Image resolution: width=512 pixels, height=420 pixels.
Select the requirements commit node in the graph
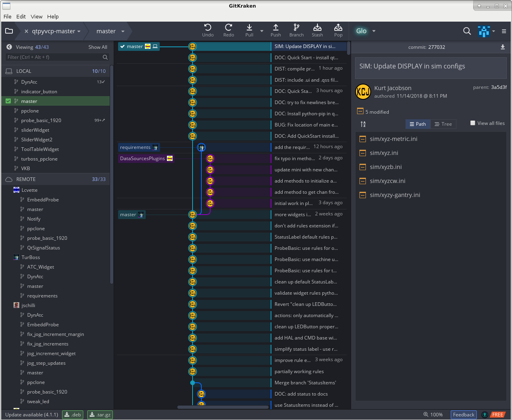201,147
